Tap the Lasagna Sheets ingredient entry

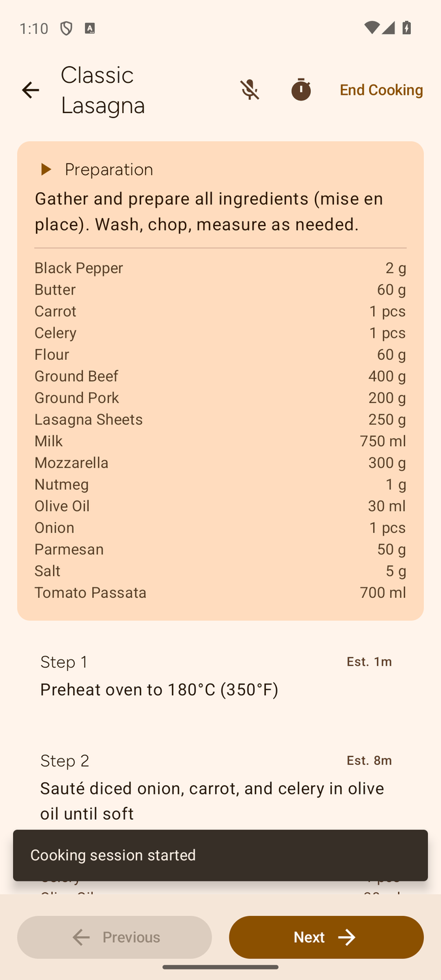click(x=220, y=419)
